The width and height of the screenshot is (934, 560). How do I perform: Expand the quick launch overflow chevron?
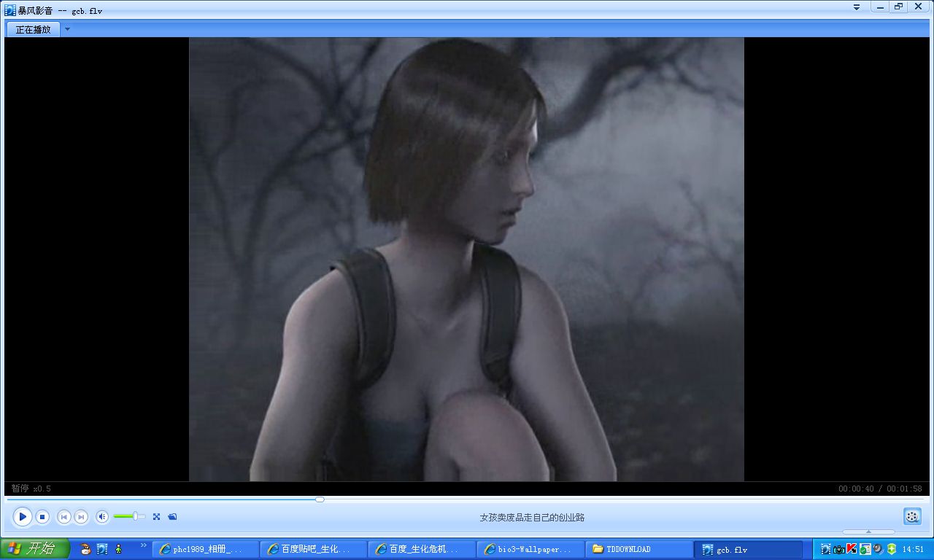point(143,545)
